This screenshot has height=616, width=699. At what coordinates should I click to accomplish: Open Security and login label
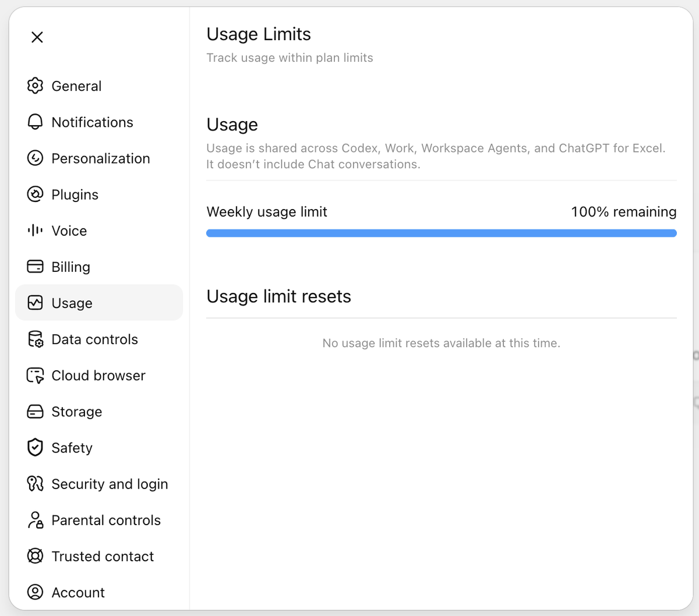click(x=110, y=484)
